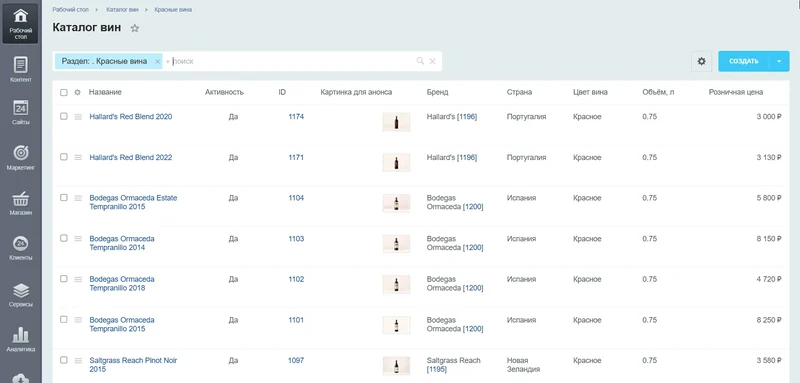Click the Создать button

744,61
